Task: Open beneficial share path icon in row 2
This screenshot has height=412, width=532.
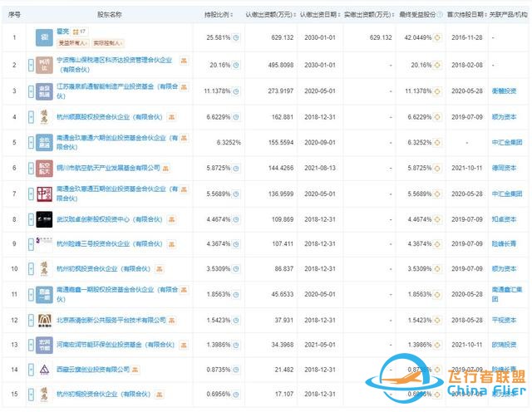Action: click(x=438, y=65)
